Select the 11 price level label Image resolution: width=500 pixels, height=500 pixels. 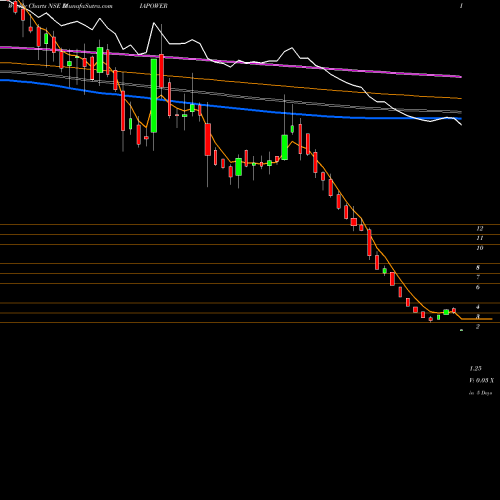(x=480, y=238)
